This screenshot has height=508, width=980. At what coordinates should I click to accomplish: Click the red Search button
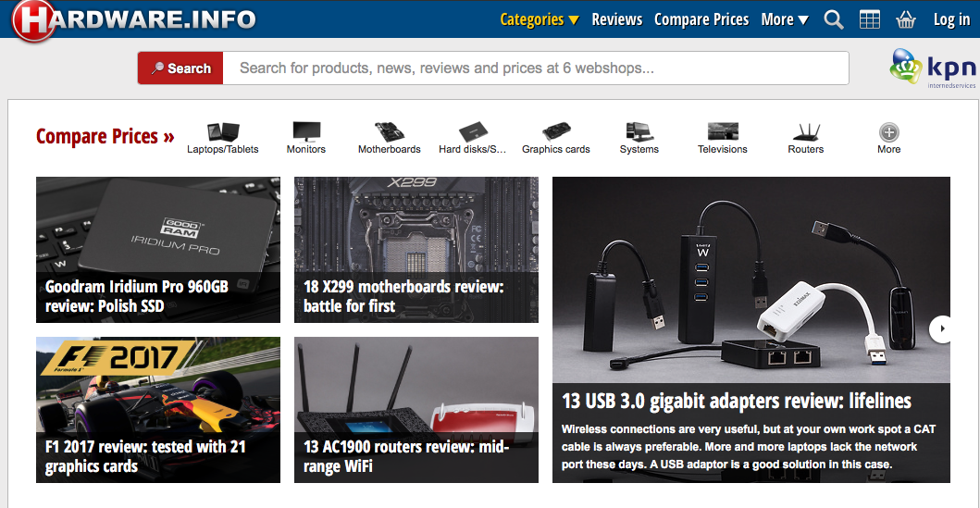tap(180, 68)
